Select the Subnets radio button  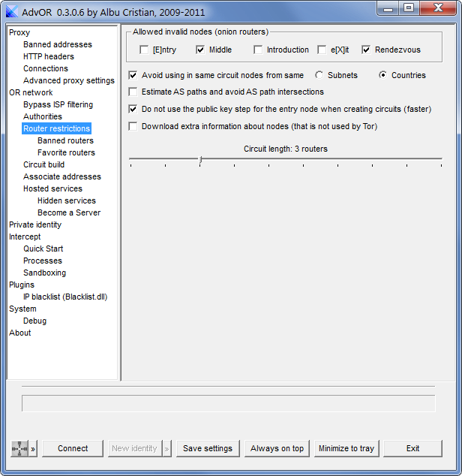[x=319, y=75]
